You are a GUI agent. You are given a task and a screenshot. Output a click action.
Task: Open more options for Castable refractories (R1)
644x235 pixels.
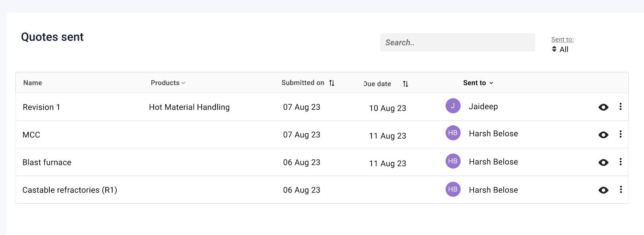(x=620, y=189)
